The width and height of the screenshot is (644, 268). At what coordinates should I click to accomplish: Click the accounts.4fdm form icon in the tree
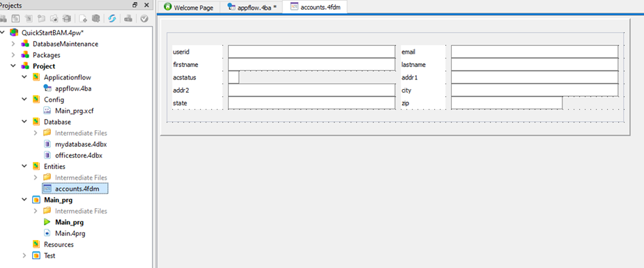tap(47, 189)
